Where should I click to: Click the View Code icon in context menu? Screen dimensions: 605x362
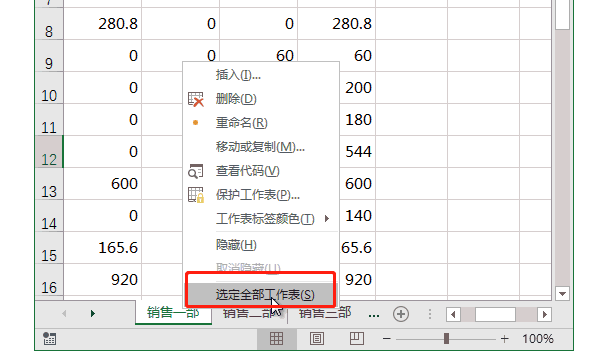point(196,171)
